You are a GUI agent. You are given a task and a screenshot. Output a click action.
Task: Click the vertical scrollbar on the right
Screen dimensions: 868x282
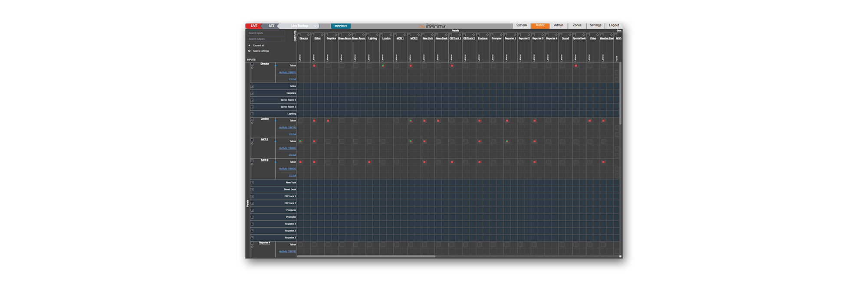click(x=621, y=93)
